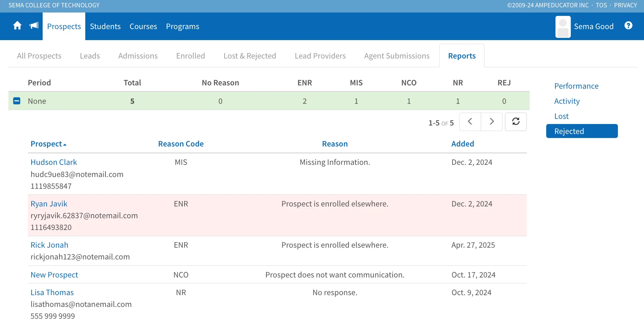Sort by Reason Code column
Viewport: 644px width, 329px height.
[181, 144]
